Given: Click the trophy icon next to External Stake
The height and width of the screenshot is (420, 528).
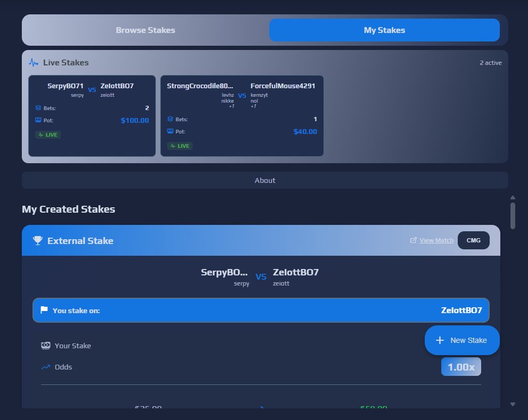Looking at the screenshot, I should pyautogui.click(x=38, y=240).
